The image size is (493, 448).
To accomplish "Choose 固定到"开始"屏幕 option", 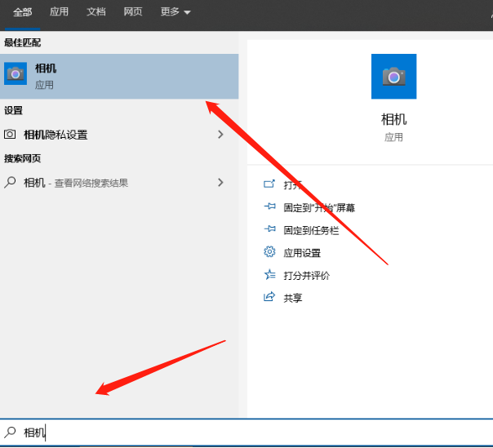I will click(319, 208).
